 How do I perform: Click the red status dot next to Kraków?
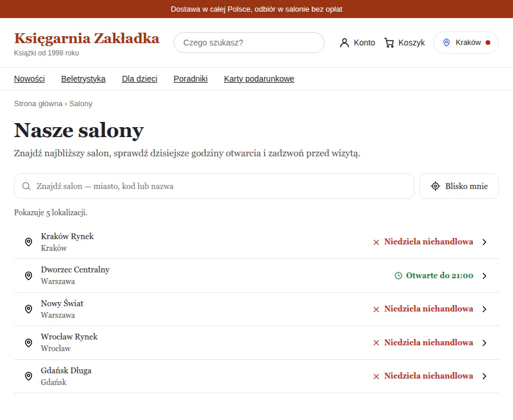coord(488,43)
